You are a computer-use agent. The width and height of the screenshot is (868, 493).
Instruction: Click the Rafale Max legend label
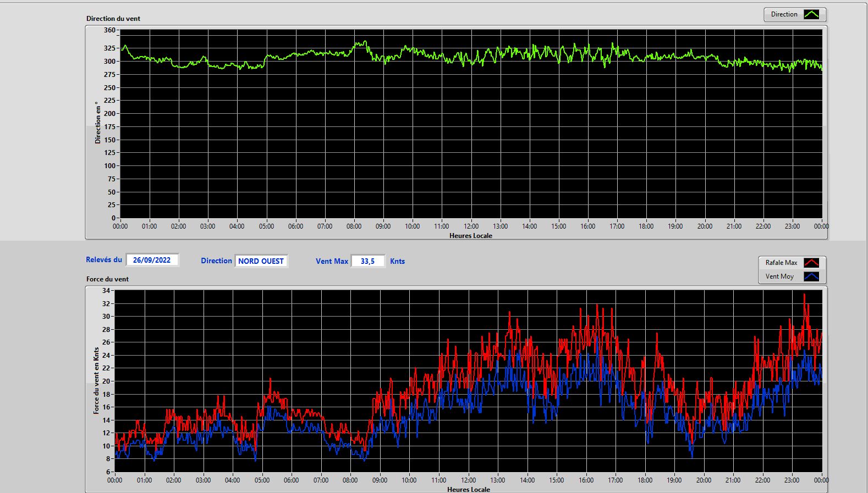pyautogui.click(x=781, y=263)
